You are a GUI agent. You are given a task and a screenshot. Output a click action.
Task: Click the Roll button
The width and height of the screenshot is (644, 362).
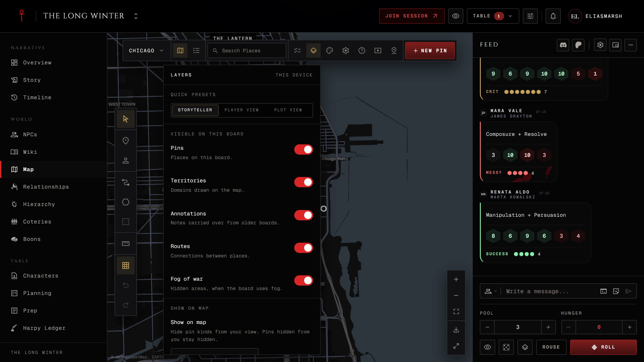pos(603,347)
